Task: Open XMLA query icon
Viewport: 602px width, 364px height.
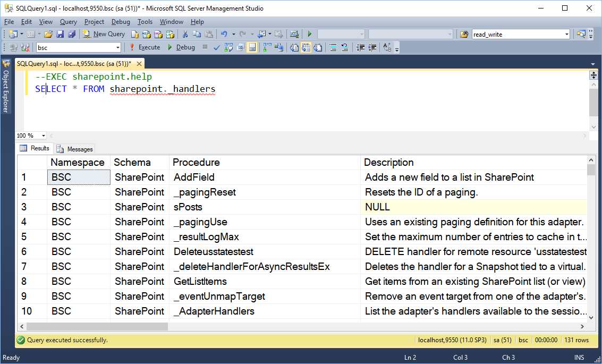Action: click(170, 34)
